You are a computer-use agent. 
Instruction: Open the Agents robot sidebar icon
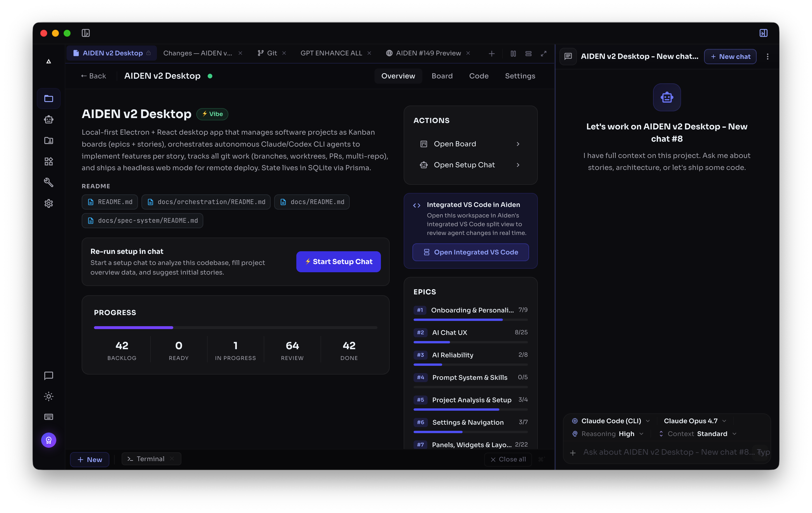coord(48,119)
